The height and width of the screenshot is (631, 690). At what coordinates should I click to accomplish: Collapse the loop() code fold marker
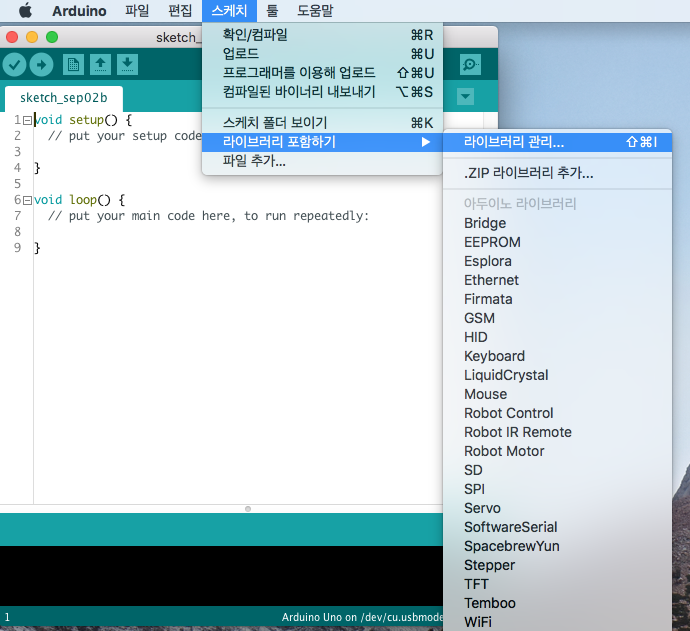[27, 200]
